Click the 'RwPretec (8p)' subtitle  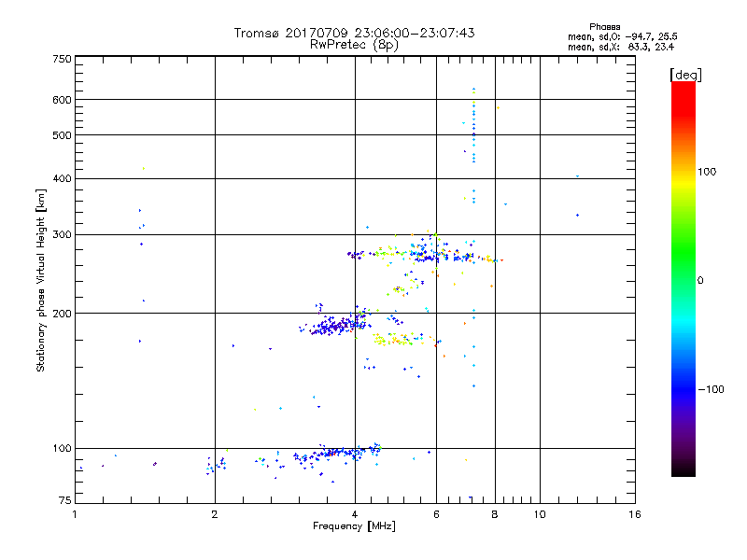tap(354, 45)
